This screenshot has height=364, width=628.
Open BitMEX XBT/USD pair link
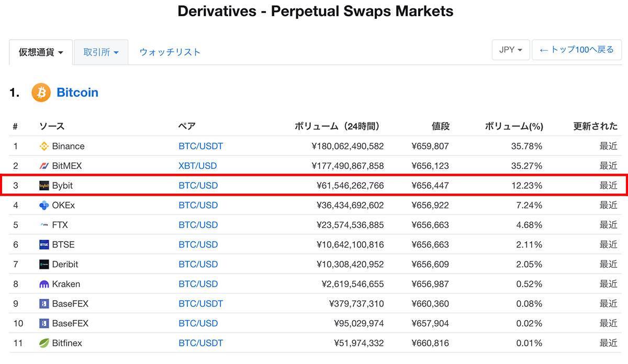click(x=198, y=166)
